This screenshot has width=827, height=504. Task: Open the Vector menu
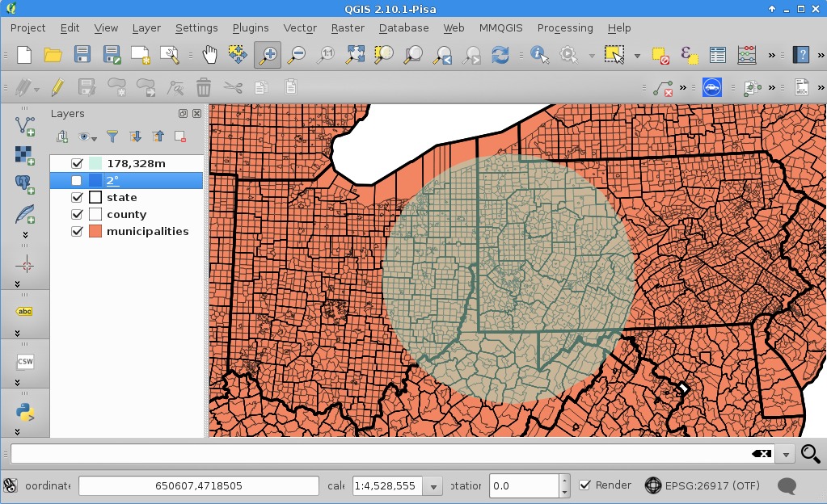(299, 27)
